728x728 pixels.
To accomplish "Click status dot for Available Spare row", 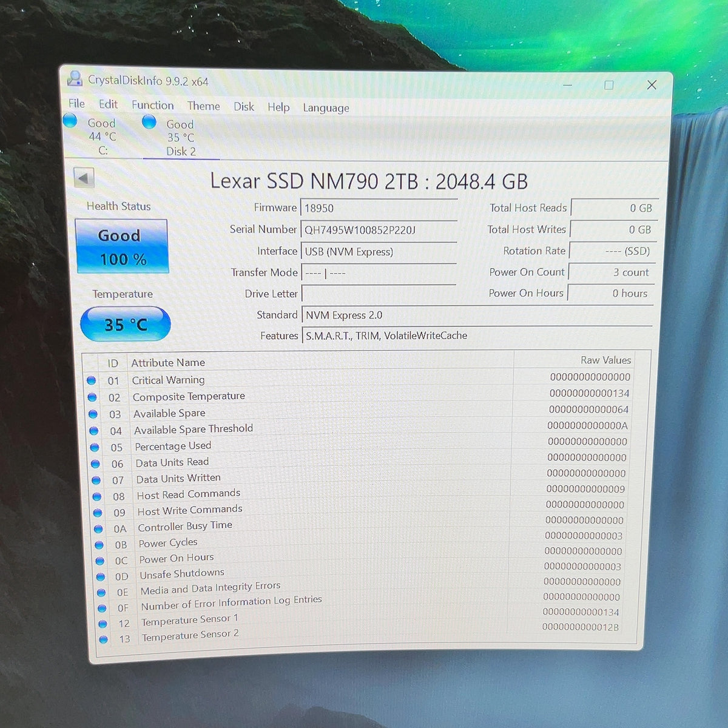I will click(93, 414).
